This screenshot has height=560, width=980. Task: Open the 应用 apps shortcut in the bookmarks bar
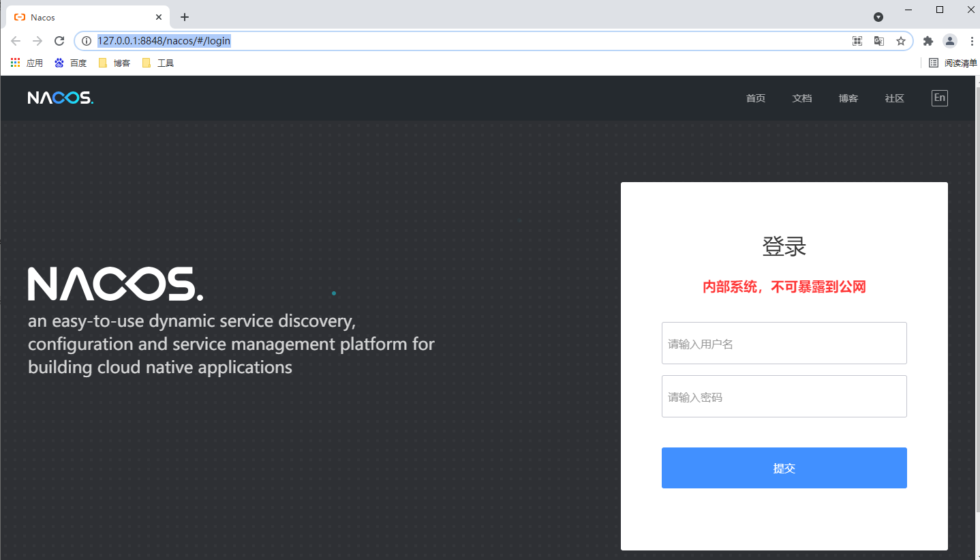[x=27, y=63]
